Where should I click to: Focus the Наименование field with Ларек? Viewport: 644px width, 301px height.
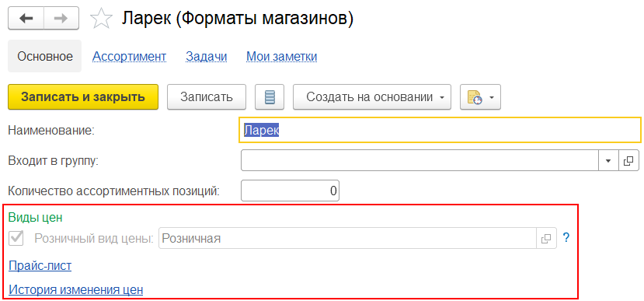pyautogui.click(x=440, y=130)
